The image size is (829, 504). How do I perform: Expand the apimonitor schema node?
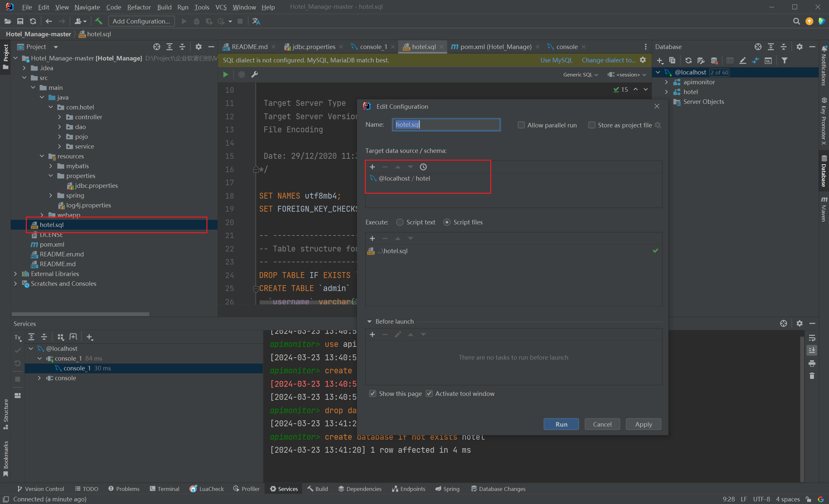coord(666,82)
